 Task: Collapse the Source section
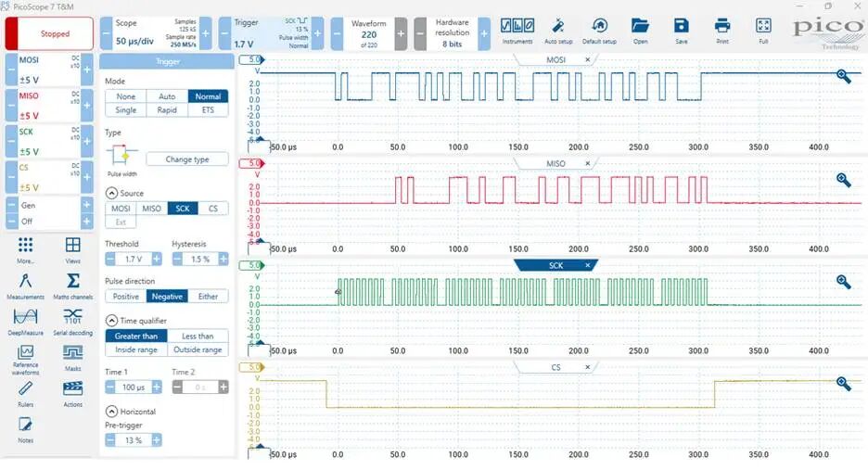(111, 193)
